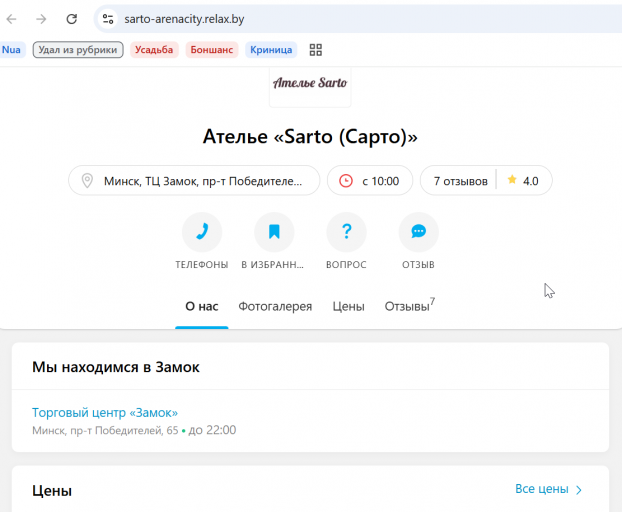
Task: Go back with the browser back arrow
Action: 12,19
